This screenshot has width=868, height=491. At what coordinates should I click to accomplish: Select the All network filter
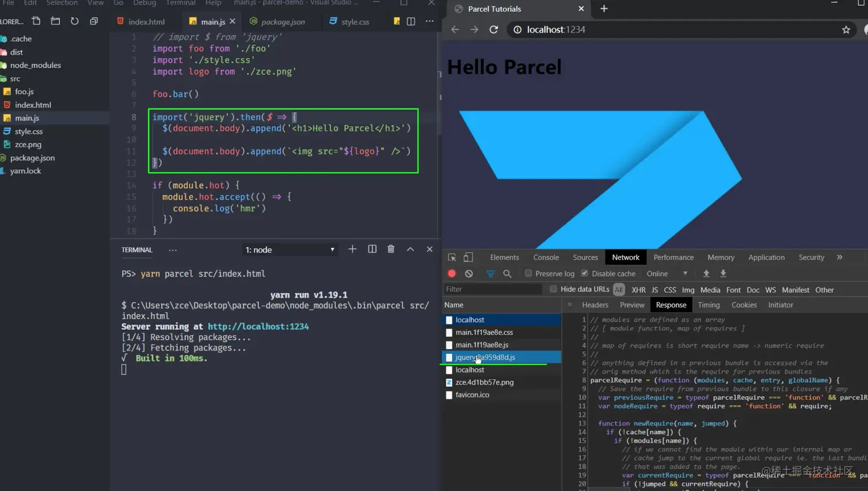tap(619, 290)
